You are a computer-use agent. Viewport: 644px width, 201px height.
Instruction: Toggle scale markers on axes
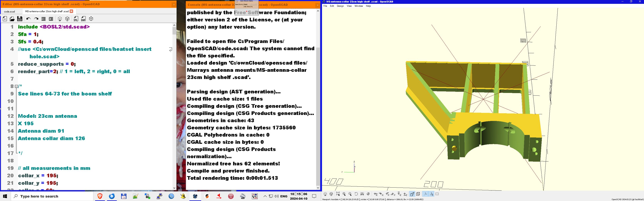coord(431,194)
